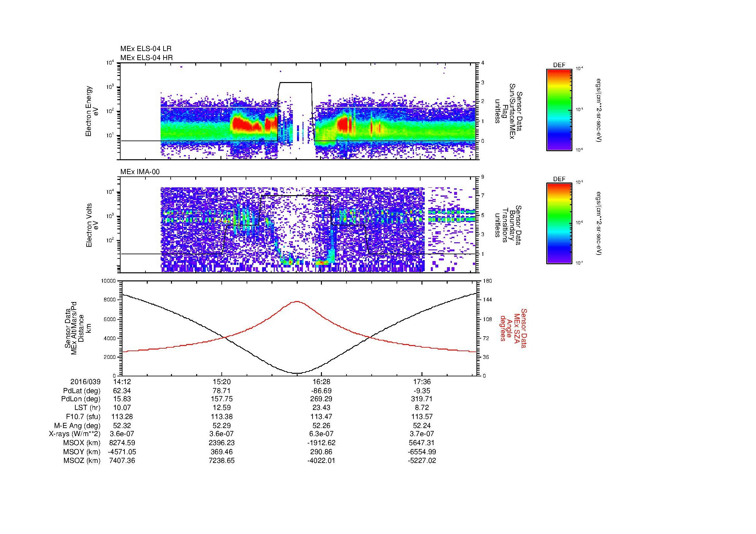This screenshot has width=756, height=534.
Task: Click the 'X-rays (W/m**2)' row label
Action: (x=75, y=434)
